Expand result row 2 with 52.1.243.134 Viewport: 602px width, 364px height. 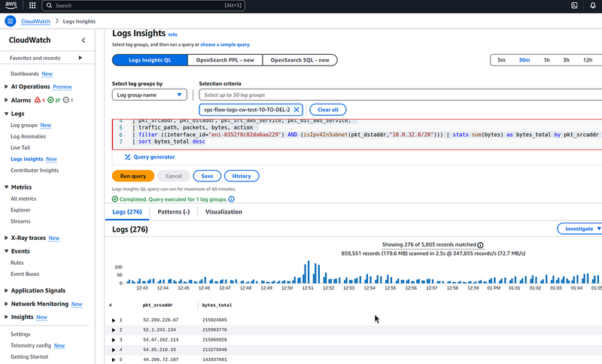click(x=114, y=330)
